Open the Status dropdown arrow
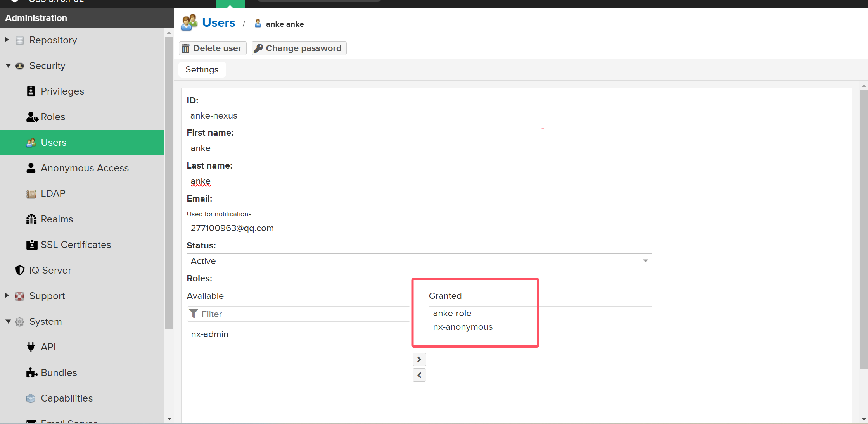 coord(645,261)
